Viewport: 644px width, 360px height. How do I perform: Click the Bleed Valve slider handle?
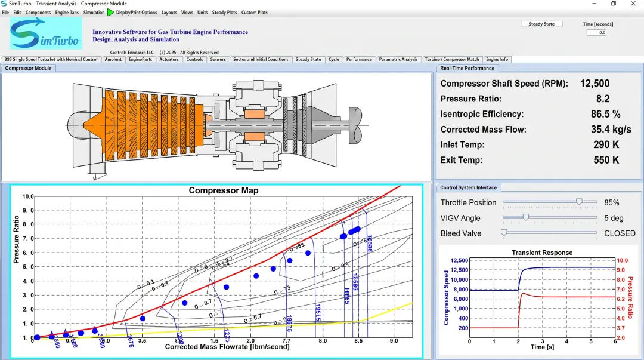point(504,232)
